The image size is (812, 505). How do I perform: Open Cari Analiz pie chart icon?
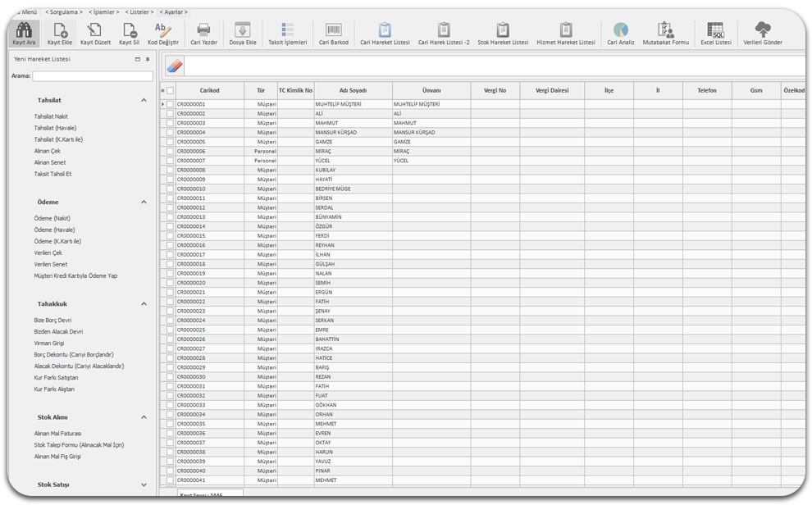tap(621, 31)
